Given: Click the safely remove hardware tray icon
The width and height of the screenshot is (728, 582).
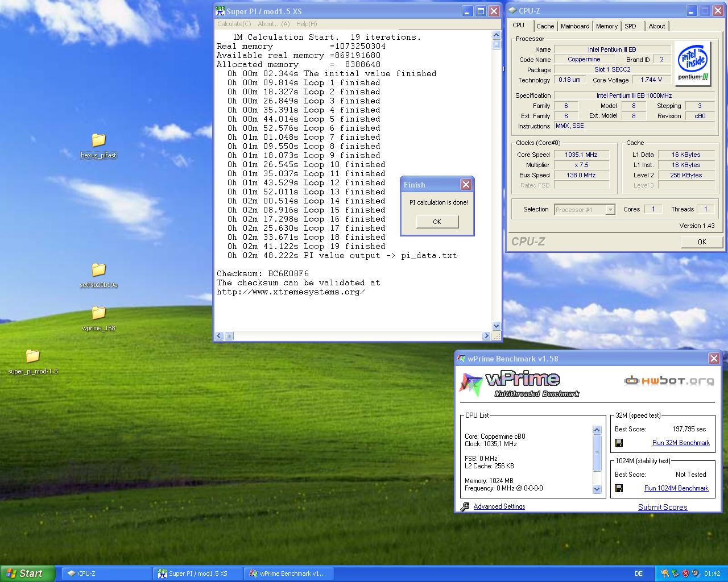Looking at the screenshot, I should pyautogui.click(x=675, y=573).
